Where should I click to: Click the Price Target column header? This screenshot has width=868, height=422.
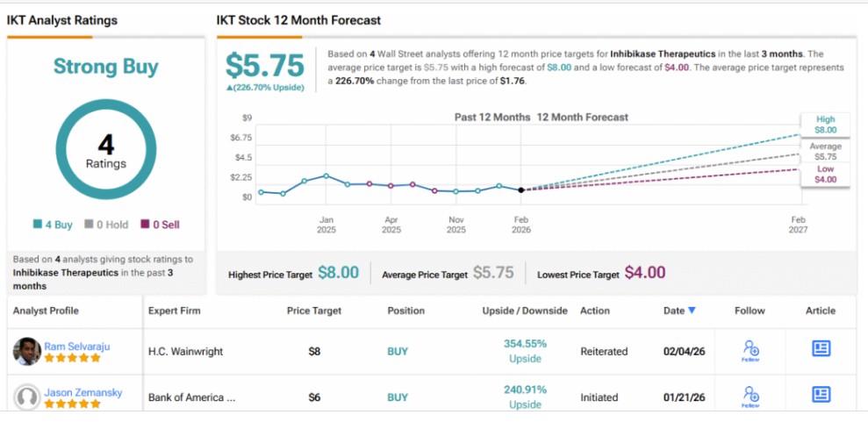pos(313,311)
